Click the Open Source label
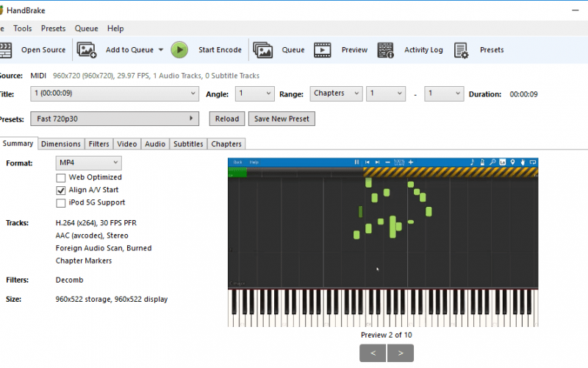The height and width of the screenshot is (368, 588). [43, 50]
